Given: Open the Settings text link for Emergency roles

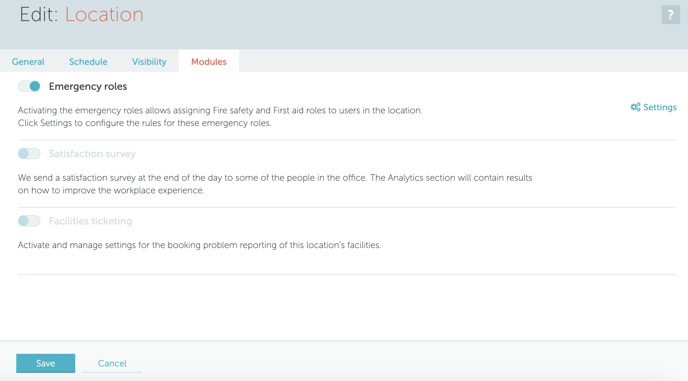Looking at the screenshot, I should [659, 107].
